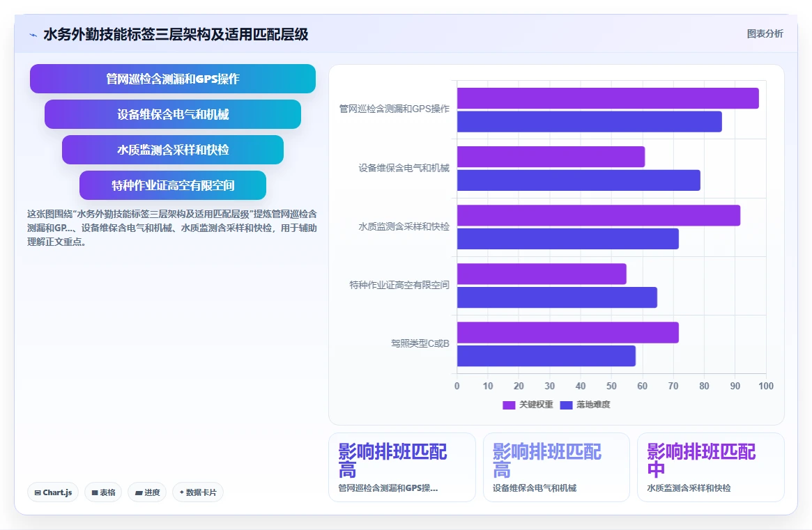Click the purple 关键权重 bar for 管网巡检含测漏和GPS操作

(x=608, y=98)
